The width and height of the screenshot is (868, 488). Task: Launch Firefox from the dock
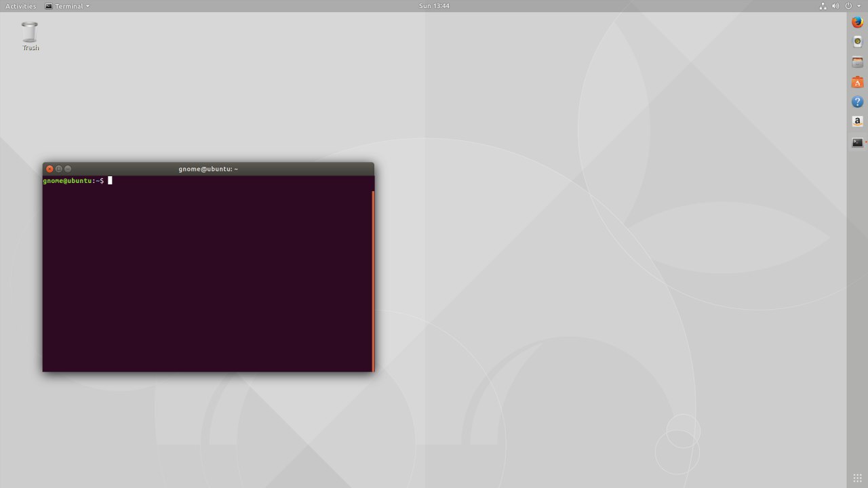pyautogui.click(x=857, y=22)
